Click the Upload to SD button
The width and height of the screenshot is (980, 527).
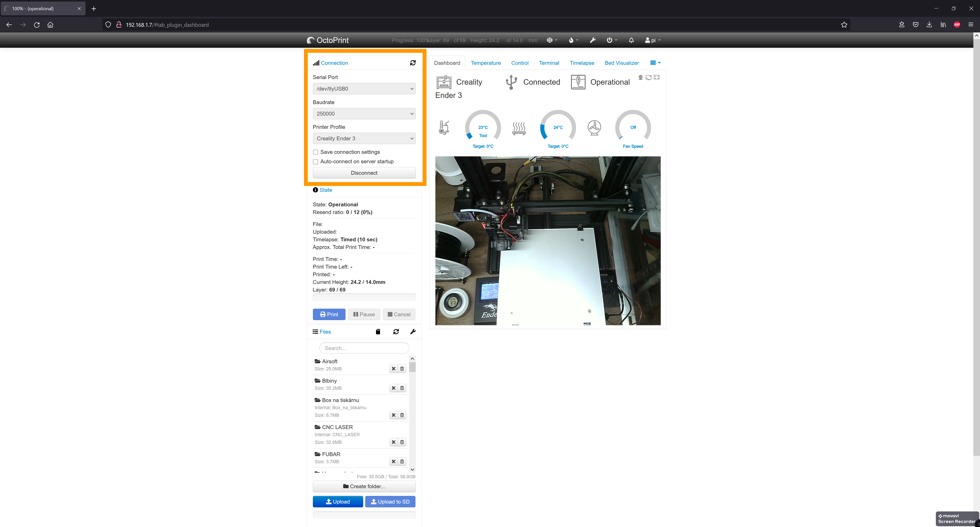390,502
